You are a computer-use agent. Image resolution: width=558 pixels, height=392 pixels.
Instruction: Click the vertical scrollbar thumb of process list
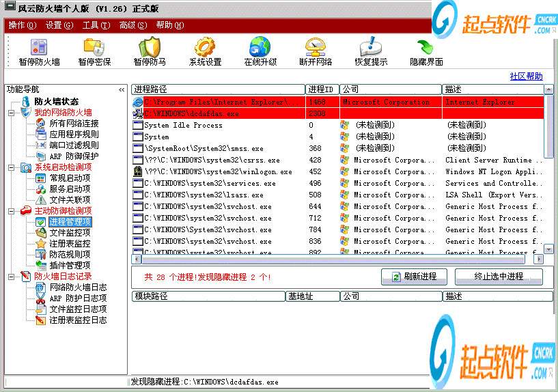(548, 126)
